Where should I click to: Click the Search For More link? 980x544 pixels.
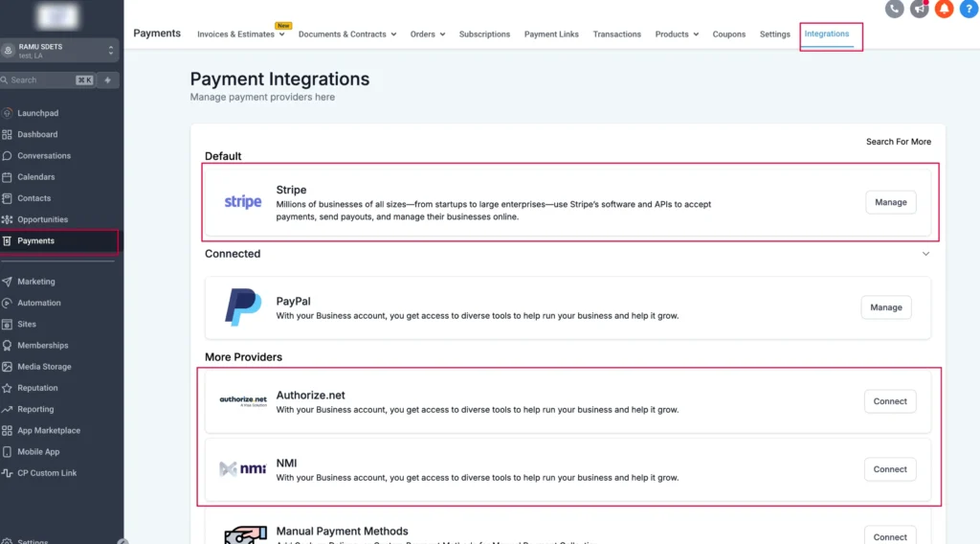click(x=898, y=142)
